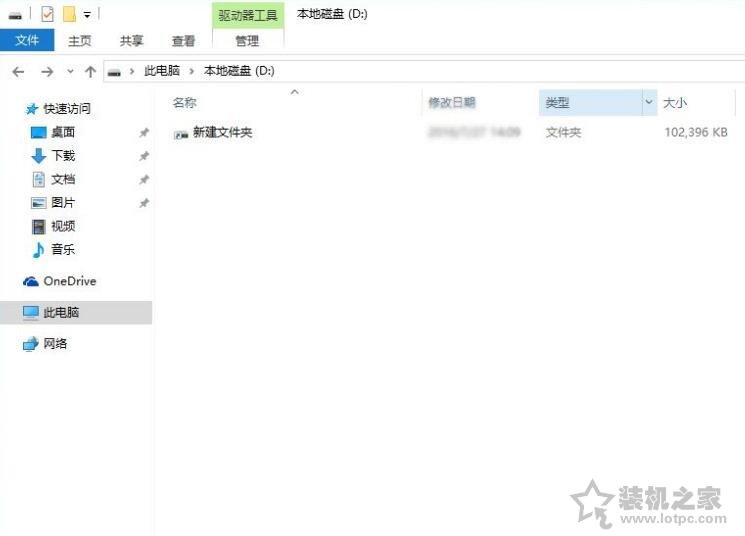Open 文档 in the navigation pane

tap(63, 179)
